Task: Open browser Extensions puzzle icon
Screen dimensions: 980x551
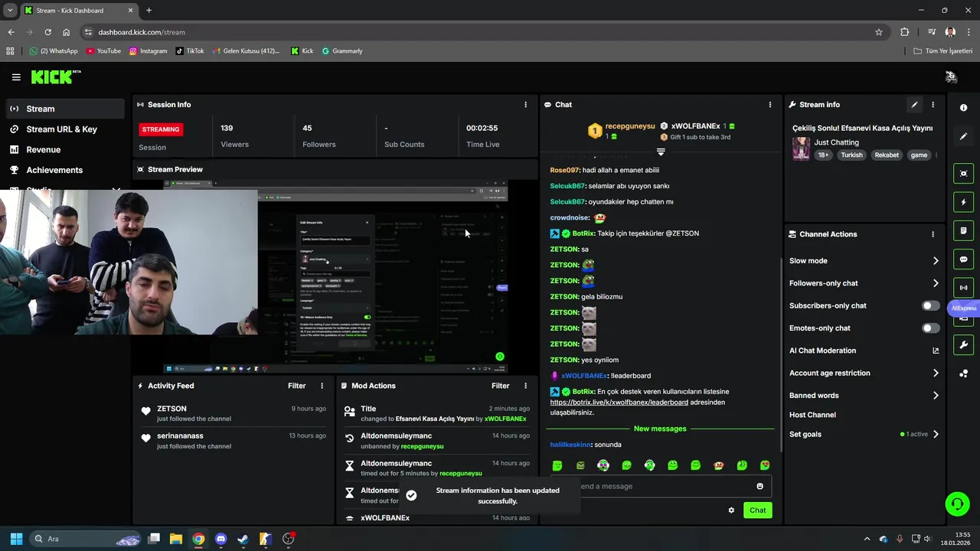Action: click(905, 32)
